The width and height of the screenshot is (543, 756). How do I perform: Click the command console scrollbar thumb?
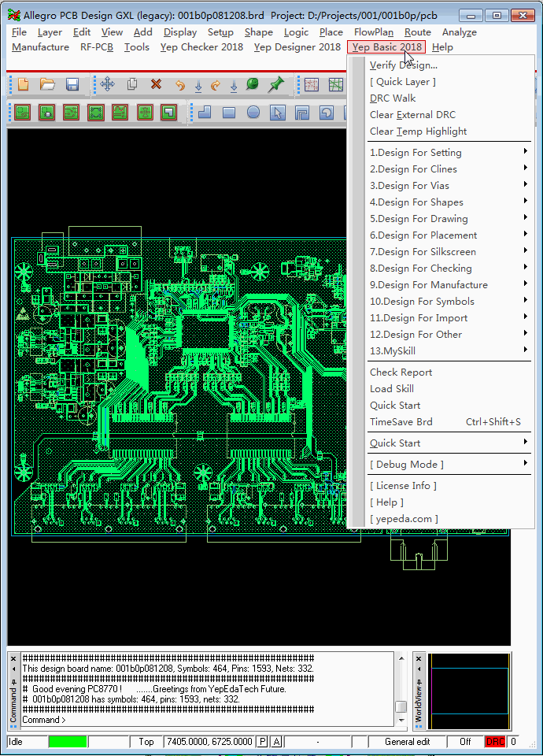(401, 707)
